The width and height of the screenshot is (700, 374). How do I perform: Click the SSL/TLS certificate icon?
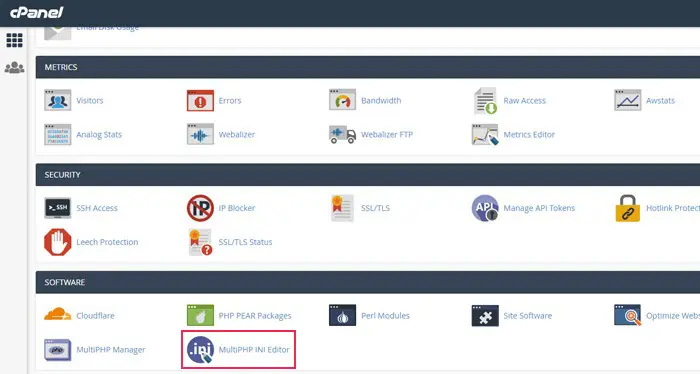(x=342, y=208)
